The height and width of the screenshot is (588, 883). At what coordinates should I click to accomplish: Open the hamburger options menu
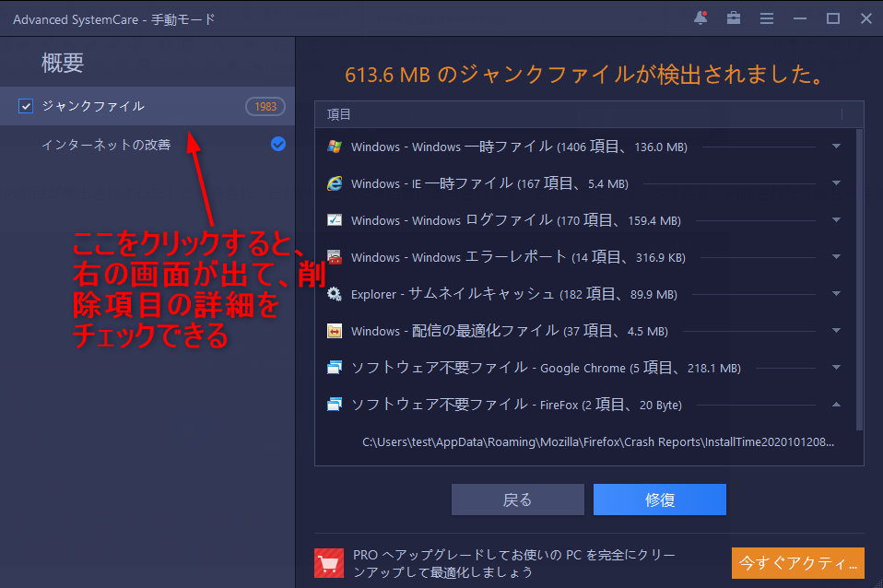pyautogui.click(x=766, y=18)
